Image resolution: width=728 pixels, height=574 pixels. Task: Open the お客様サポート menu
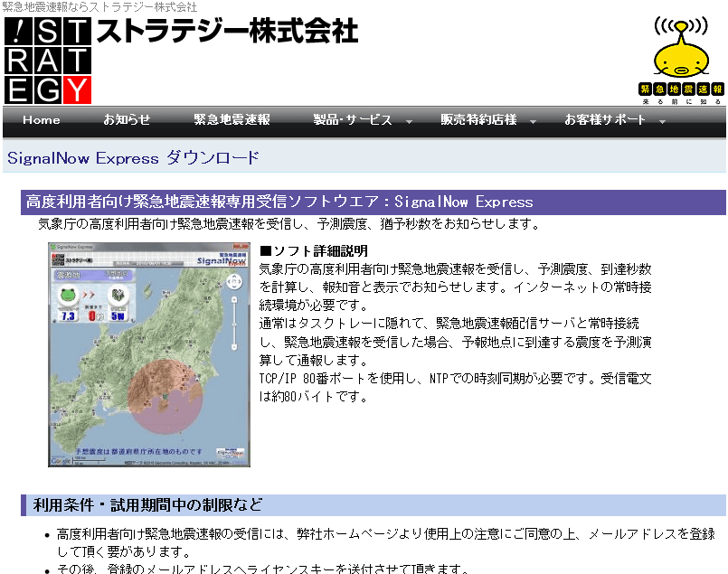click(x=604, y=119)
